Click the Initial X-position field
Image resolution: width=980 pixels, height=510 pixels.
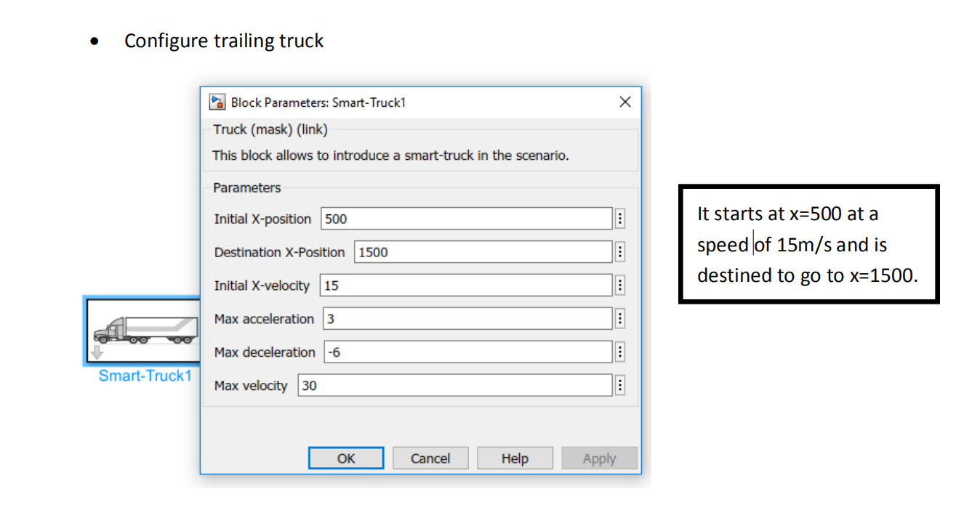pos(465,219)
